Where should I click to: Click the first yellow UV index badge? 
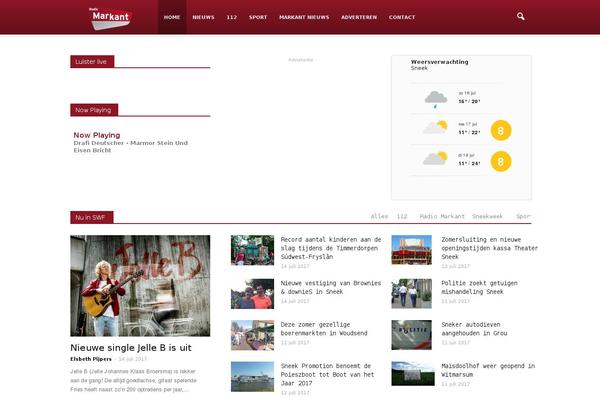501,130
